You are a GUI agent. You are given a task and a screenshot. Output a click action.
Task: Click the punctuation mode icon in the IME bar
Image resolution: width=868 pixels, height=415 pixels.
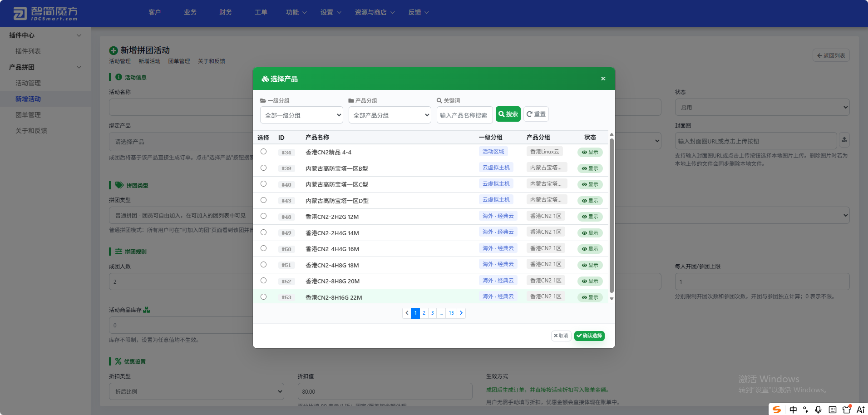pos(806,410)
